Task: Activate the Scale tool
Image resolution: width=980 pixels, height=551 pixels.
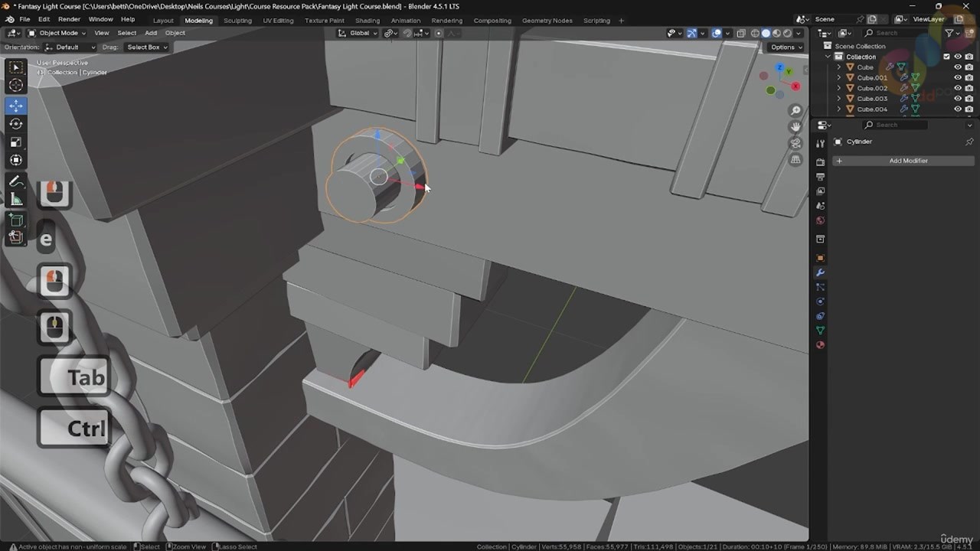Action: (16, 142)
